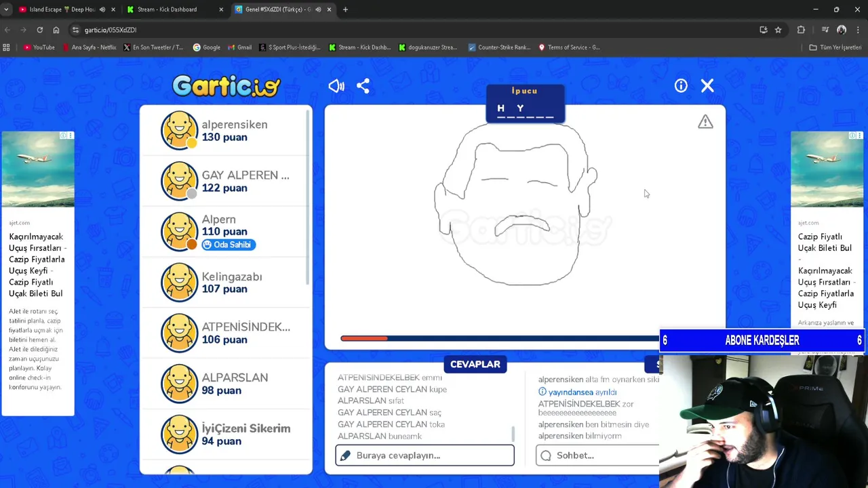Click the İpucu hint box
This screenshot has width=868, height=488.
pyautogui.click(x=525, y=104)
